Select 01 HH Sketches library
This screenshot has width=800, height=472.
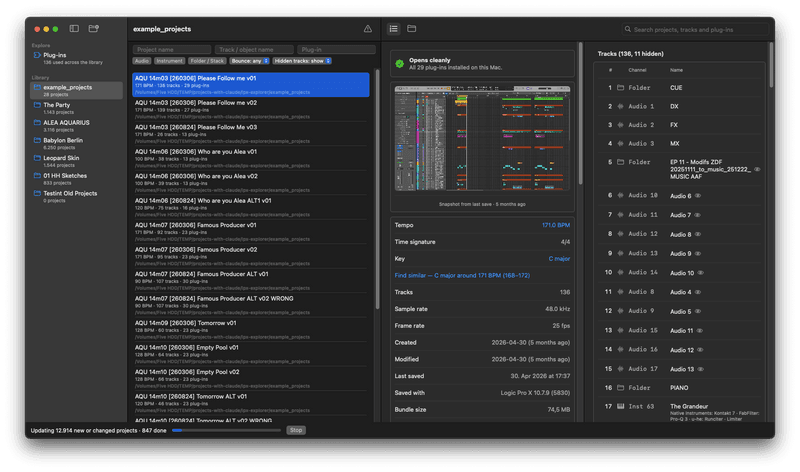click(x=77, y=179)
